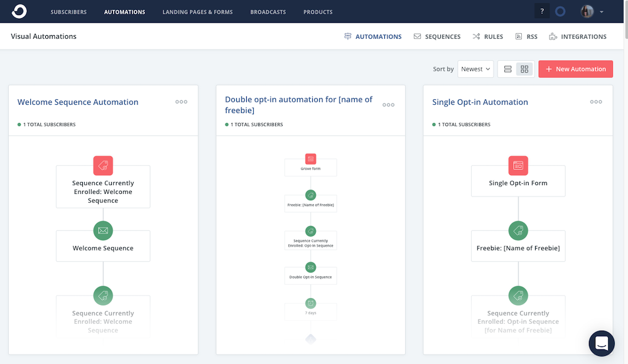This screenshot has width=628, height=364.
Task: Open options menu for Welcome Sequence Automation
Action: [x=181, y=102]
